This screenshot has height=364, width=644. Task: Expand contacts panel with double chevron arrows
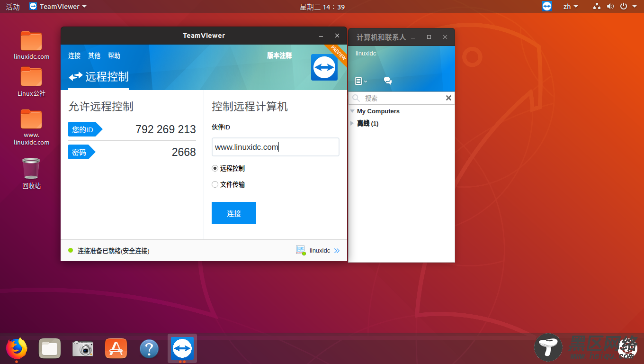(337, 251)
